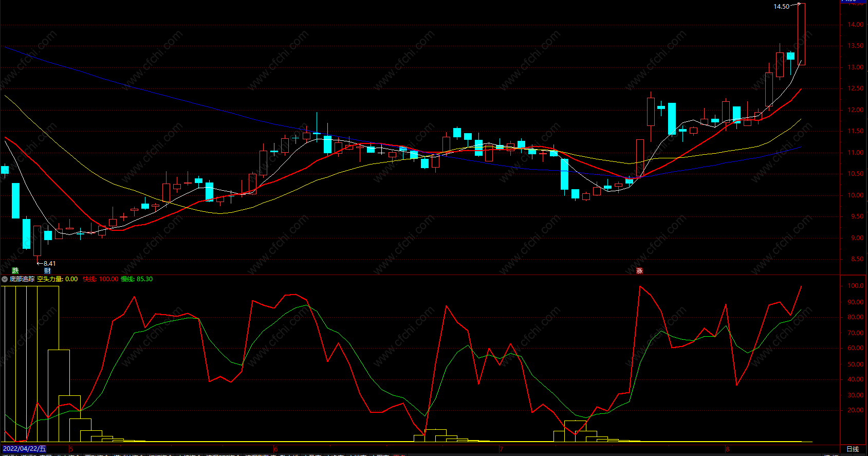Viewport: 868px width, 456px height.
Task: Click the blue 财 marker icon
Action: click(x=47, y=270)
